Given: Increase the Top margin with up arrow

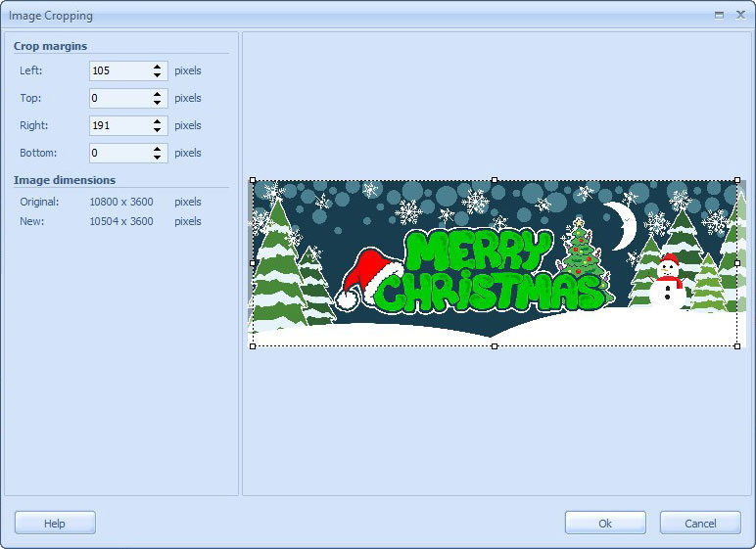Looking at the screenshot, I should (158, 95).
